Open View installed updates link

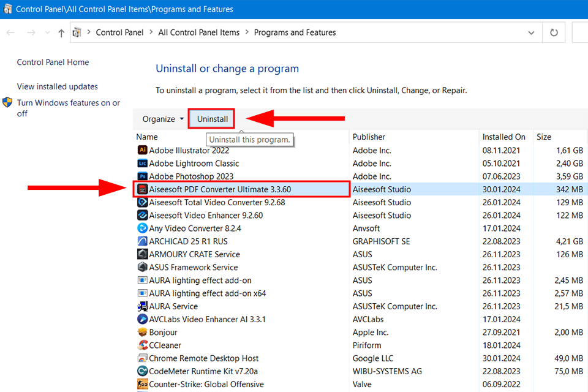[x=58, y=86]
